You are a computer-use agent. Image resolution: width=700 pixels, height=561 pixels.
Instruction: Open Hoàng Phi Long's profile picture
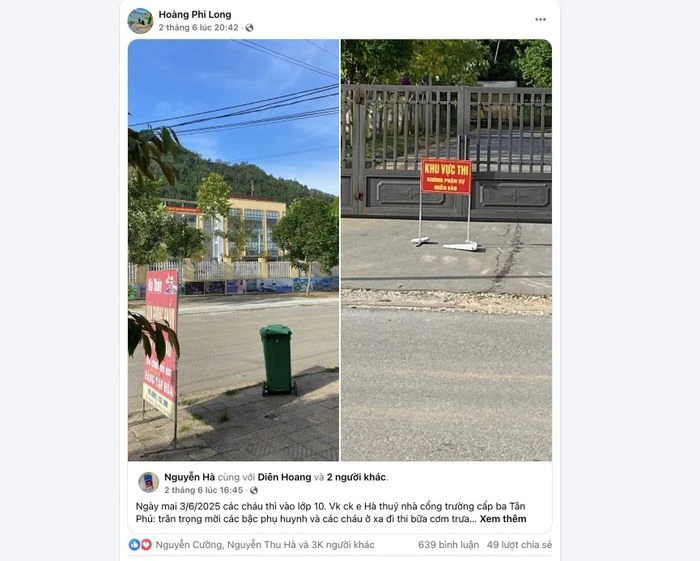[x=140, y=21]
